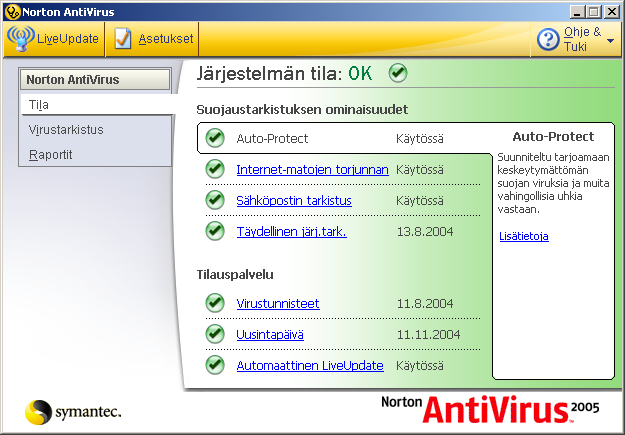Click the Norton AntiVirus title bar icon

pos(12,12)
